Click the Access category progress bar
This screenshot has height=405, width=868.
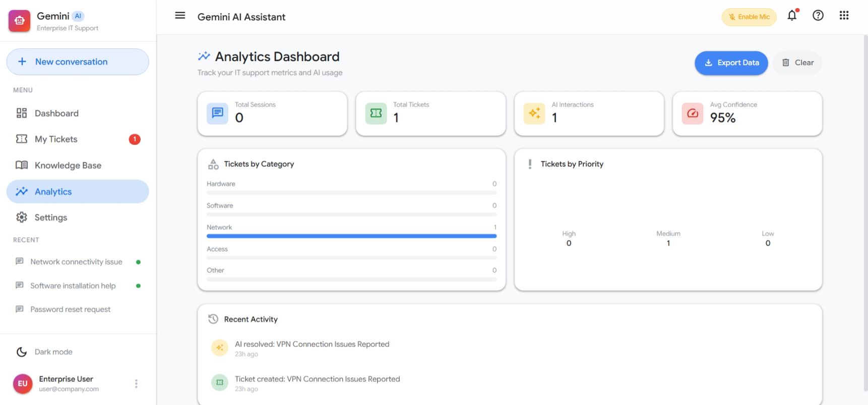pyautogui.click(x=351, y=258)
